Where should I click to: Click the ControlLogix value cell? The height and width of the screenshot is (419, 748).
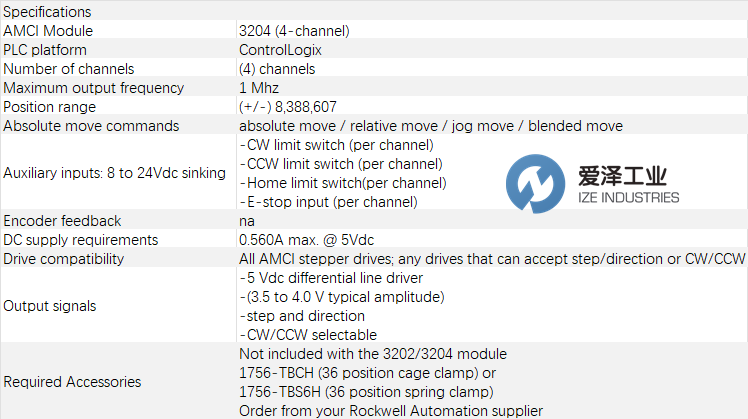pyautogui.click(x=280, y=50)
